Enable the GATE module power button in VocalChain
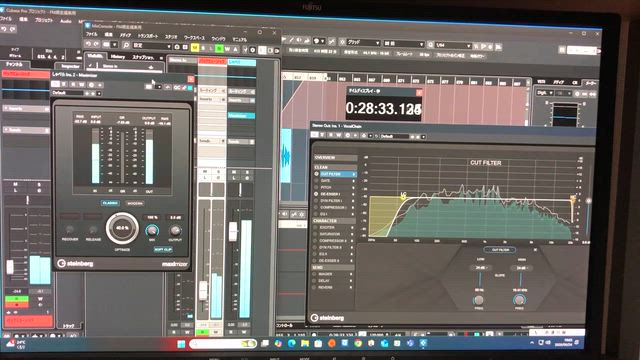 [316, 180]
